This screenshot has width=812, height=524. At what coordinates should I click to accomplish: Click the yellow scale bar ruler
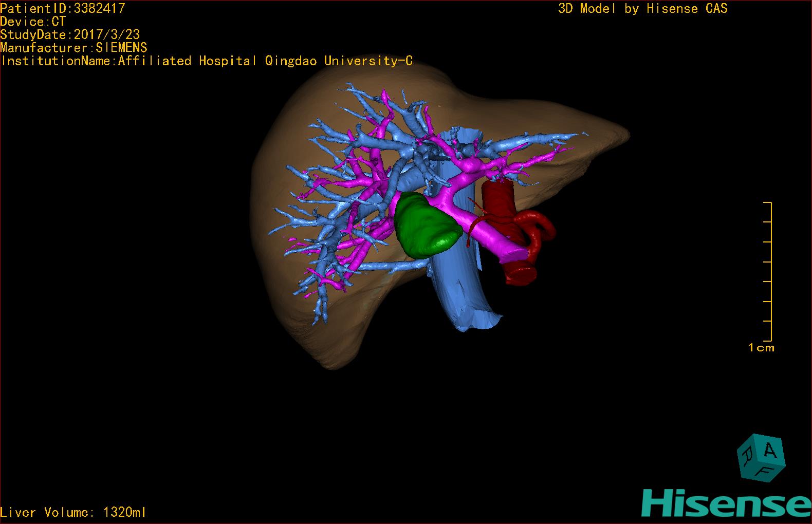coord(767,272)
